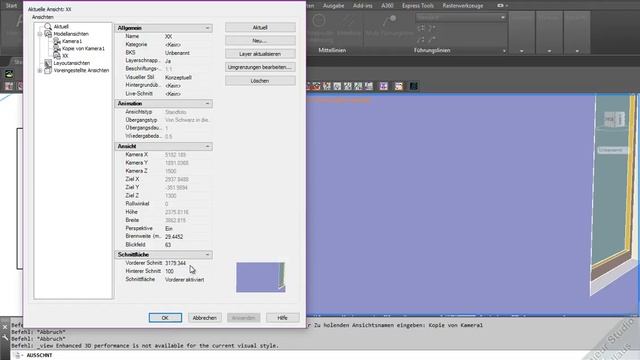Click the command line recent commands icon
640x360 pixels.
coord(18,356)
